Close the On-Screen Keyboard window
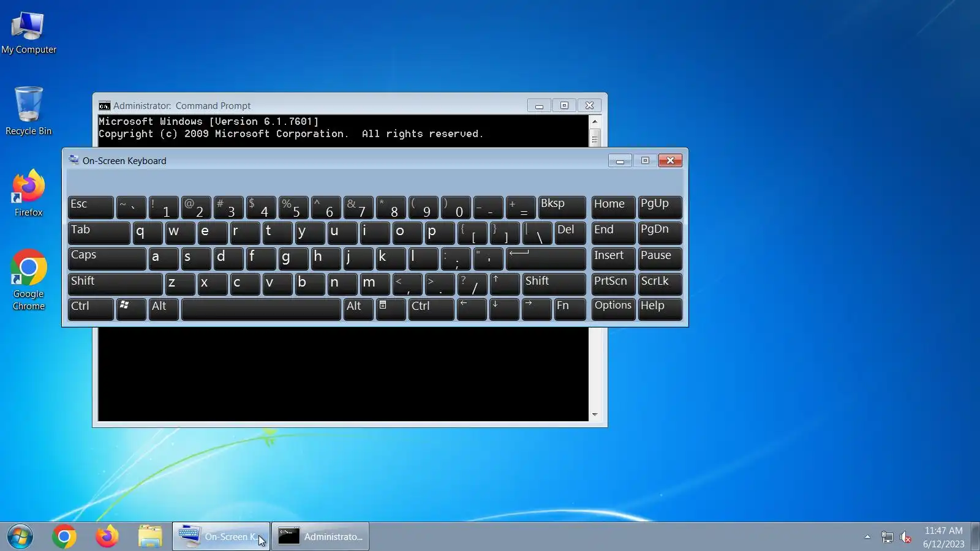980x551 pixels. pyautogui.click(x=670, y=160)
